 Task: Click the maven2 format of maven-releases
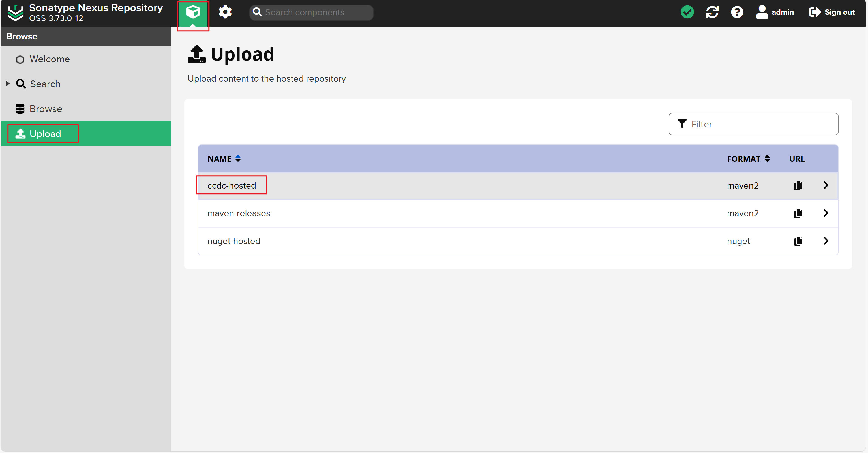(742, 213)
